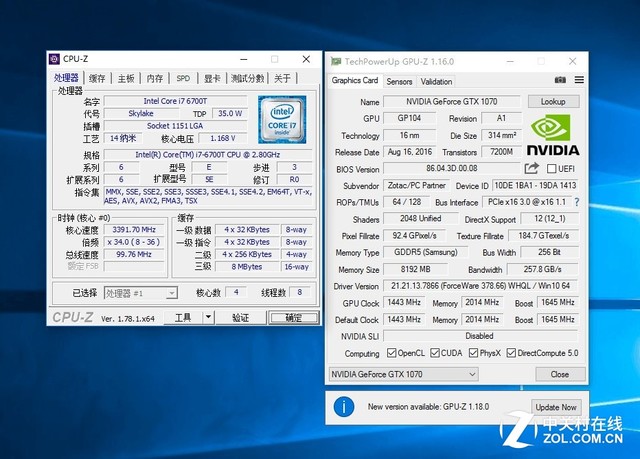Viewport: 640px width, 459px height.
Task: Take a GPU-Z screenshot with camera icon
Action: coord(560,80)
